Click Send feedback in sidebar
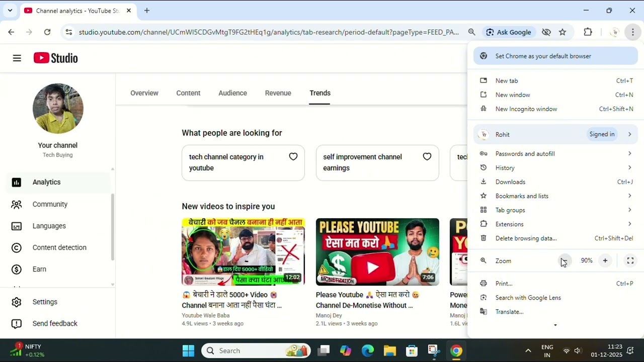Image resolution: width=644 pixels, height=362 pixels. pos(58,323)
